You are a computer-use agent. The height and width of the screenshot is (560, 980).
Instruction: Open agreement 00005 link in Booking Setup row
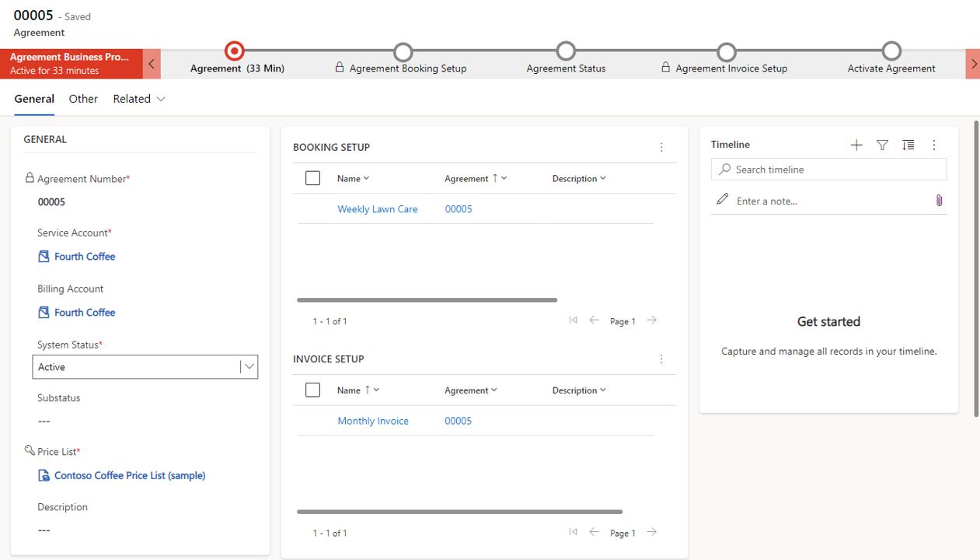(x=459, y=209)
